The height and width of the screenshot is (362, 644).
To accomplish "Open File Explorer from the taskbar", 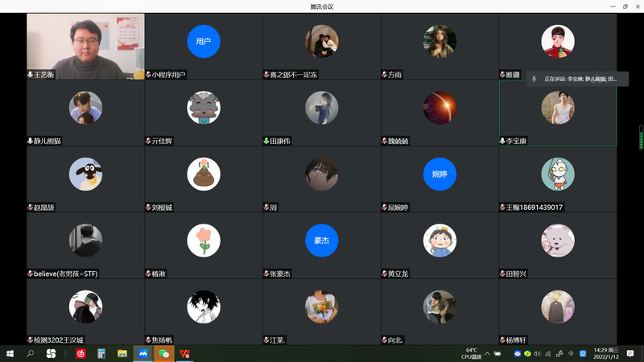I will [122, 353].
